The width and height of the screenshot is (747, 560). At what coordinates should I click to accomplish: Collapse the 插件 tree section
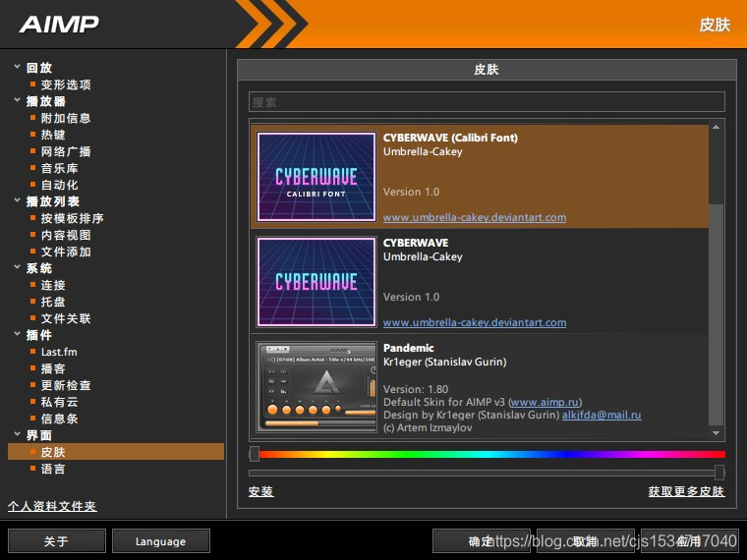pos(17,334)
